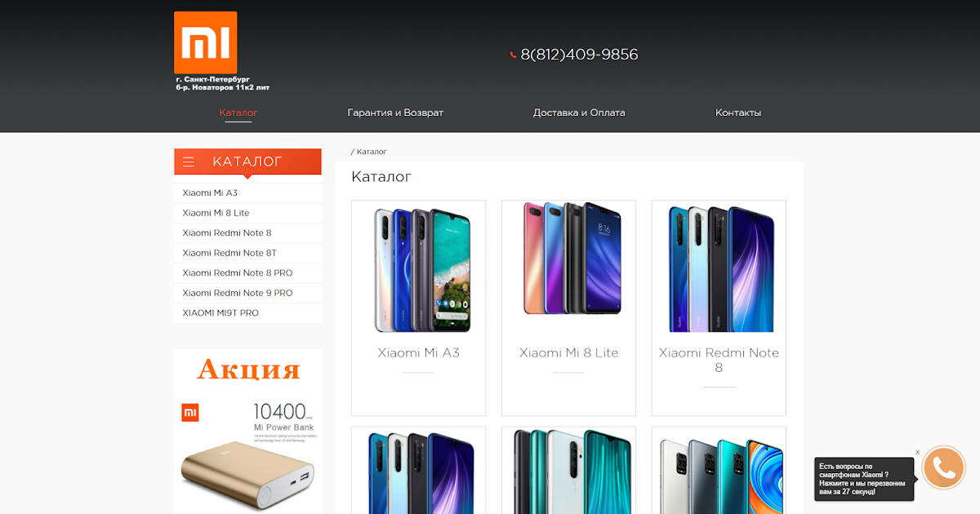
Task: Click the Mi Power Bank Акция banner
Action: click(x=247, y=432)
